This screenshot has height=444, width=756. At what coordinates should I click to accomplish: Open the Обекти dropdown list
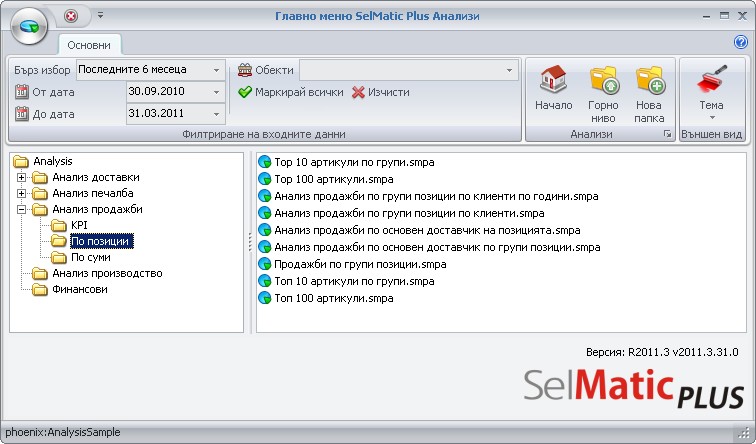pos(509,70)
